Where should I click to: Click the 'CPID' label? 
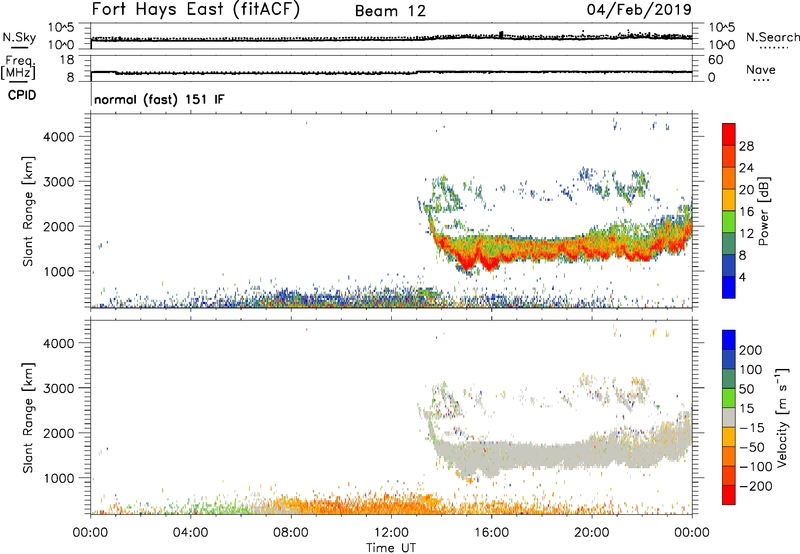(22, 95)
